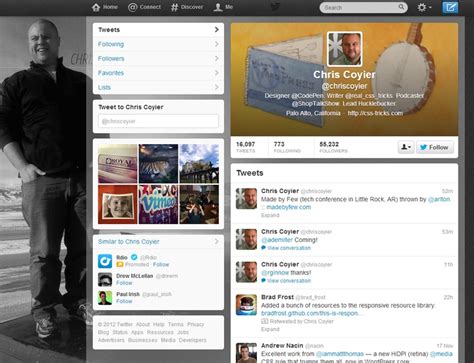Image resolution: width=474 pixels, height=363 pixels.
Task: Open the Royal photo thumbnail
Action: point(118,164)
